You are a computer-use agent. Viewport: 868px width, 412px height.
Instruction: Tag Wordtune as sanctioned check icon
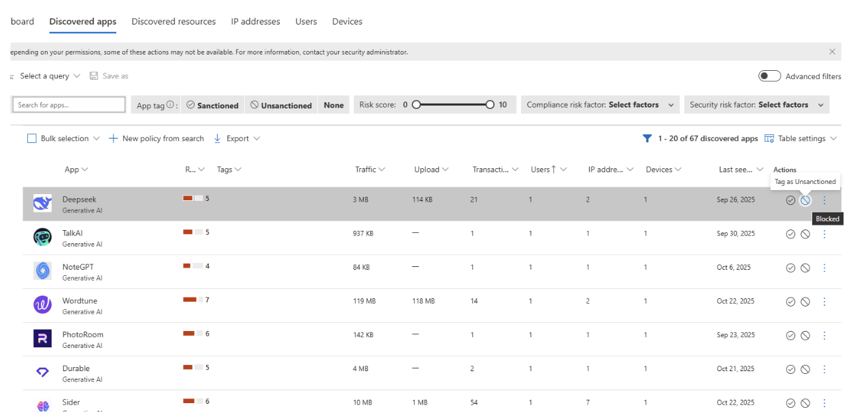pyautogui.click(x=790, y=302)
